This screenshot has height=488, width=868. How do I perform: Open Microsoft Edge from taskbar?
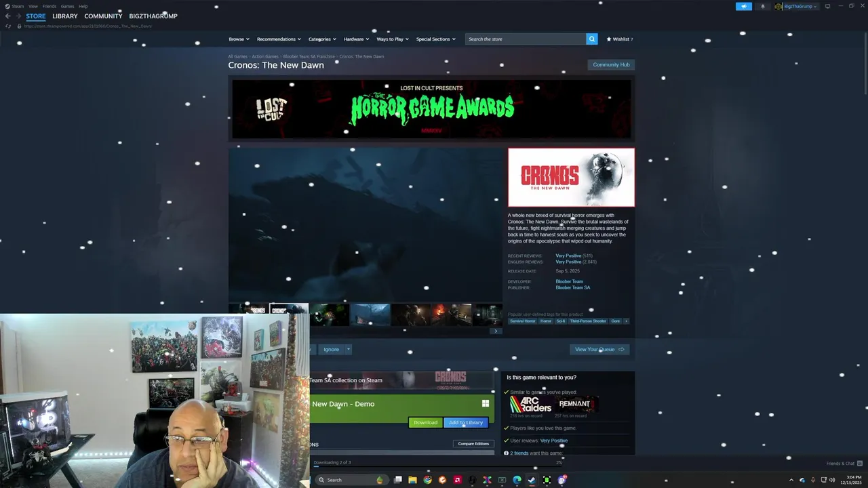[x=517, y=480]
